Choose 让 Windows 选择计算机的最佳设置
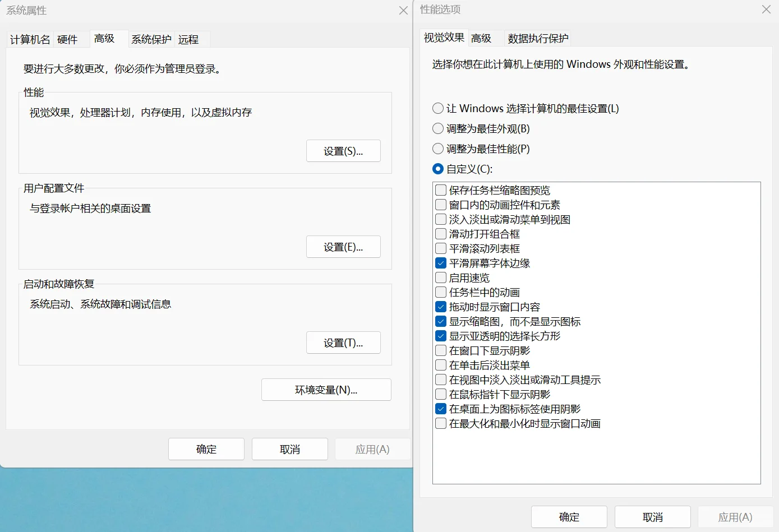This screenshot has height=532, width=779. click(x=437, y=108)
